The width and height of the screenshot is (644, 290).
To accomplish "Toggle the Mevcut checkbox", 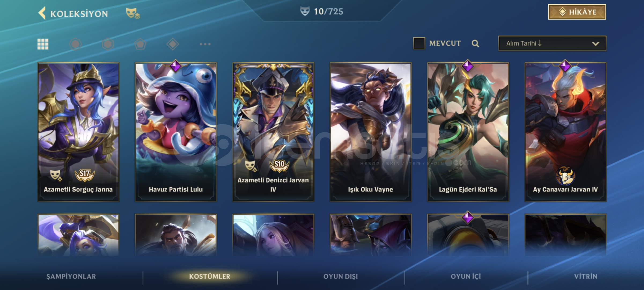I will (x=419, y=43).
